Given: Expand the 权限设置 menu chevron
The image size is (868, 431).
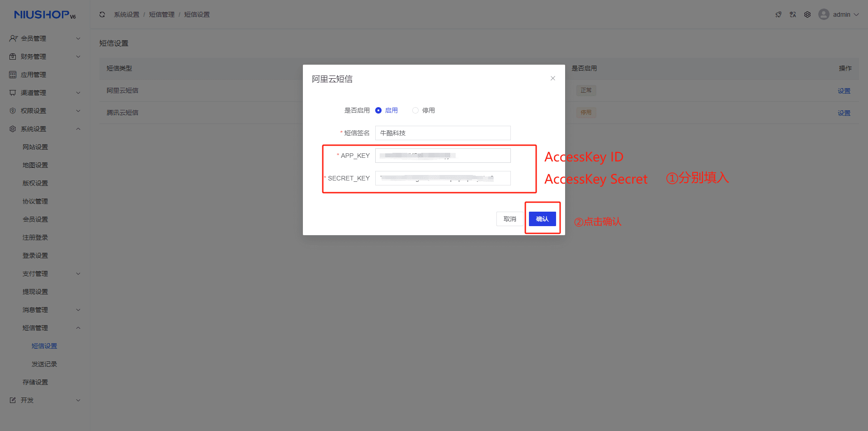Looking at the screenshot, I should coord(78,111).
